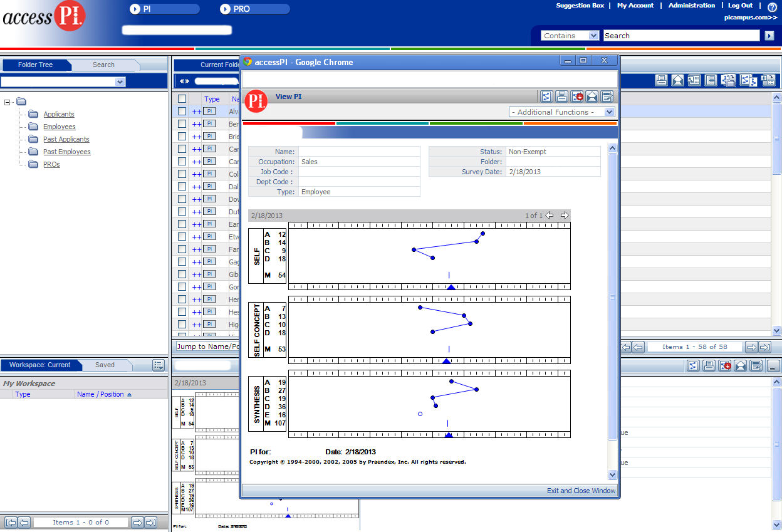Check the checkbox for the Col row

click(x=182, y=174)
